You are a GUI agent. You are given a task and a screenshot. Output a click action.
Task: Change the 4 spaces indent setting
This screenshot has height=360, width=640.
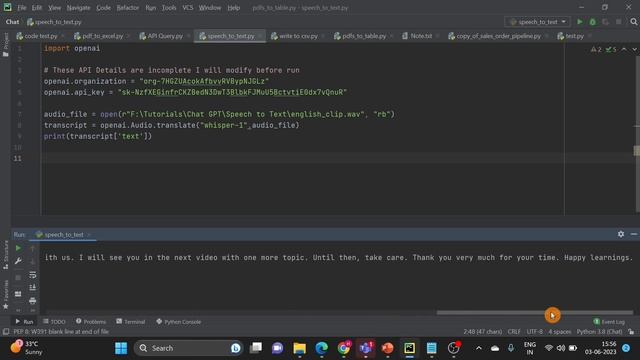tap(560, 332)
